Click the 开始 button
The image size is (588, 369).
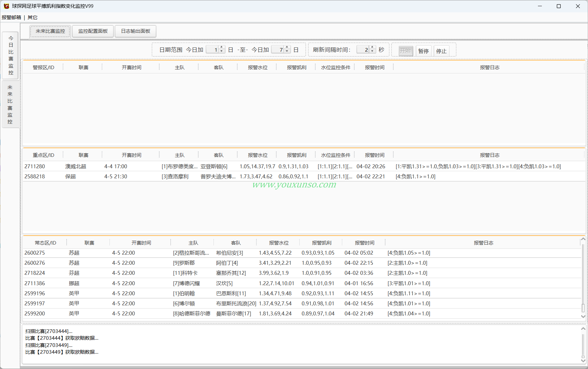point(406,51)
